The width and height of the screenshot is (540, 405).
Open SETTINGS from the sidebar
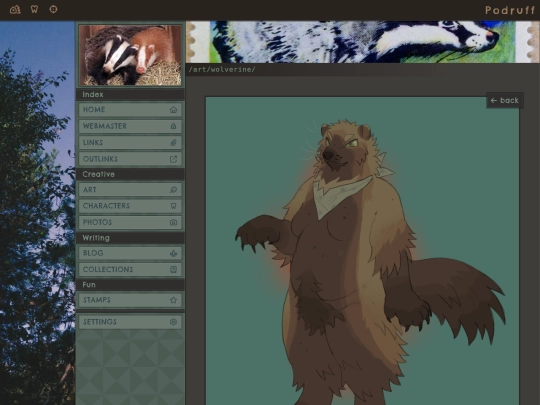pyautogui.click(x=130, y=322)
